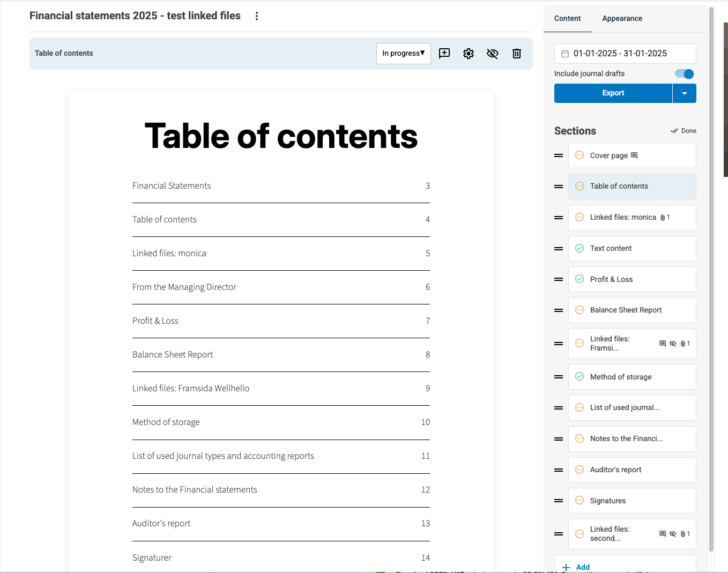Toggle Include journal drafts switch
Viewport: 728px width, 573px height.
point(685,74)
